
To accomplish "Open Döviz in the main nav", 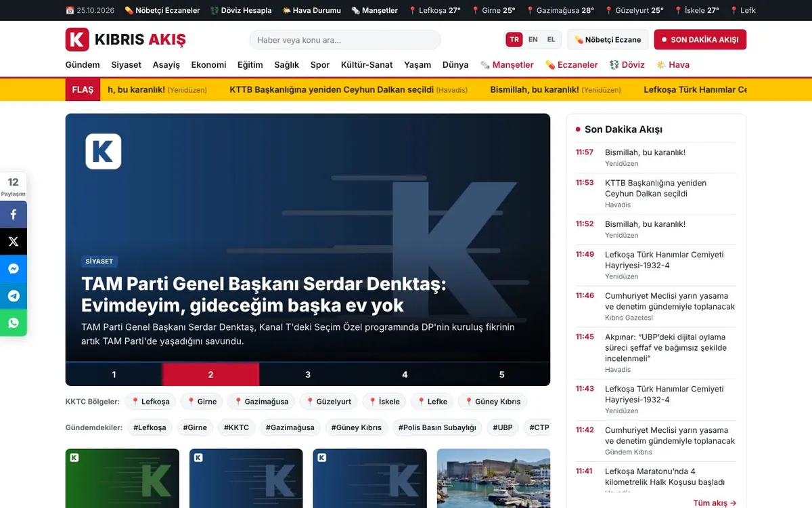I will point(627,65).
